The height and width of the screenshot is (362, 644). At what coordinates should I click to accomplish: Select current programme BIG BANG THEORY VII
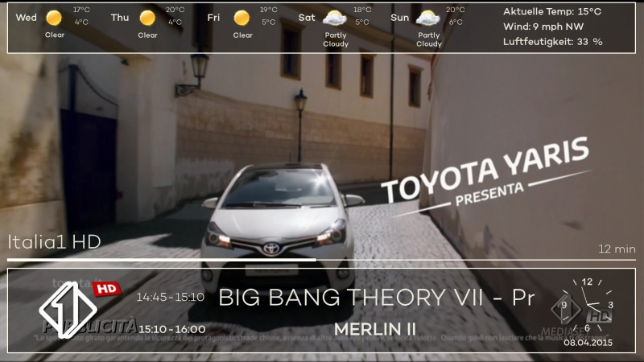(377, 298)
